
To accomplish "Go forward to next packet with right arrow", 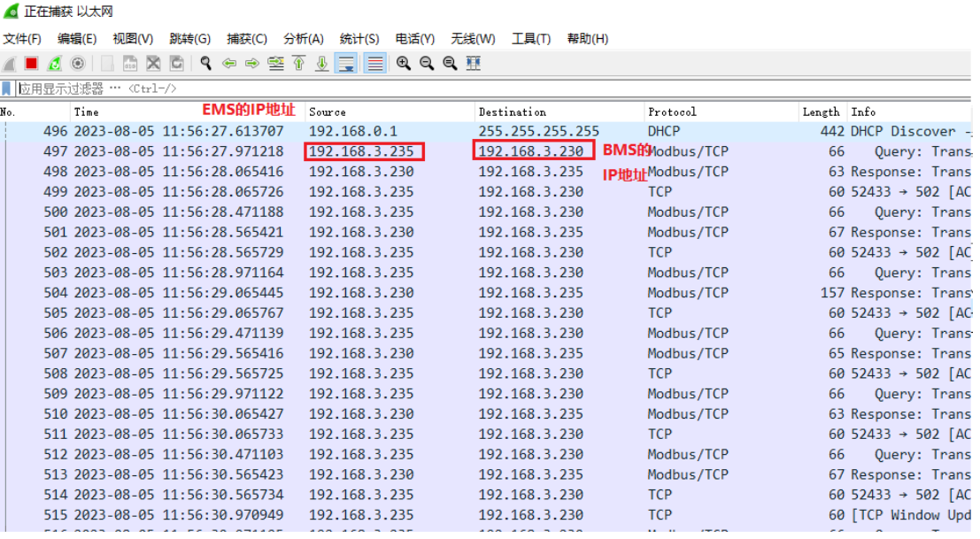I will tap(252, 63).
